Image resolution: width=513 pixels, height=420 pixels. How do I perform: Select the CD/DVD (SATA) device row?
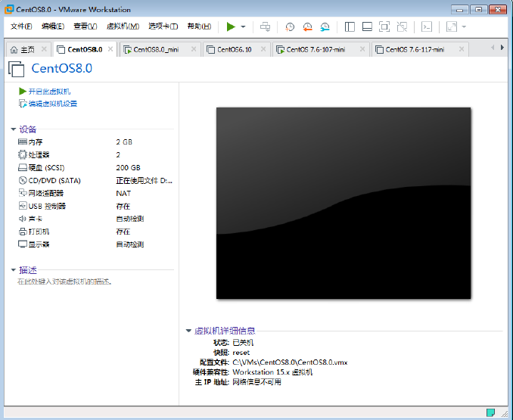[x=95, y=181]
